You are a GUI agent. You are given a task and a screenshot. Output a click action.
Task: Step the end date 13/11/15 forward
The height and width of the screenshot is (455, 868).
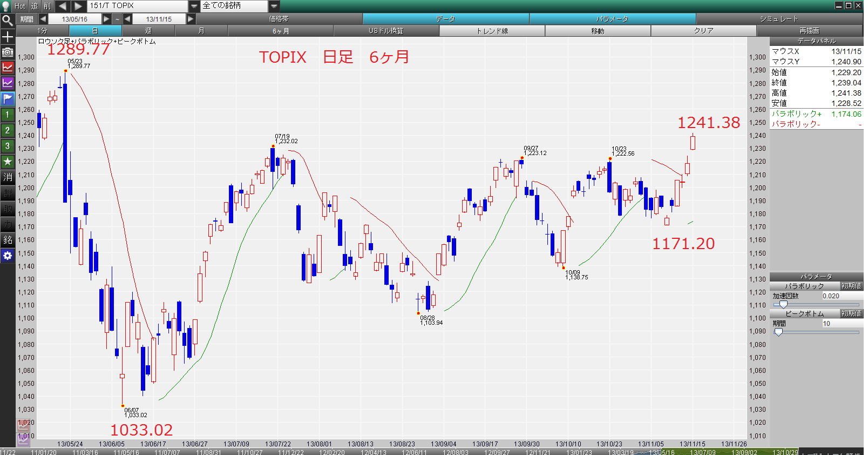[x=191, y=19]
